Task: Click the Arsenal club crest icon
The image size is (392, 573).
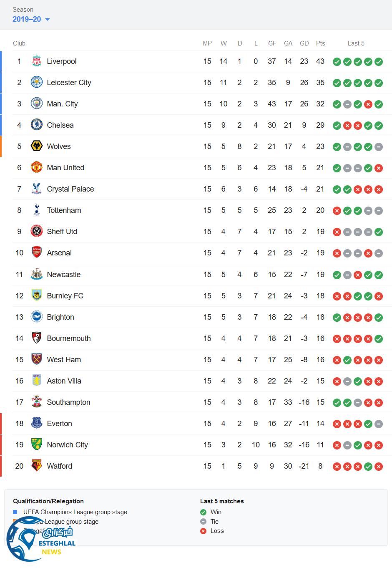Action: point(37,252)
